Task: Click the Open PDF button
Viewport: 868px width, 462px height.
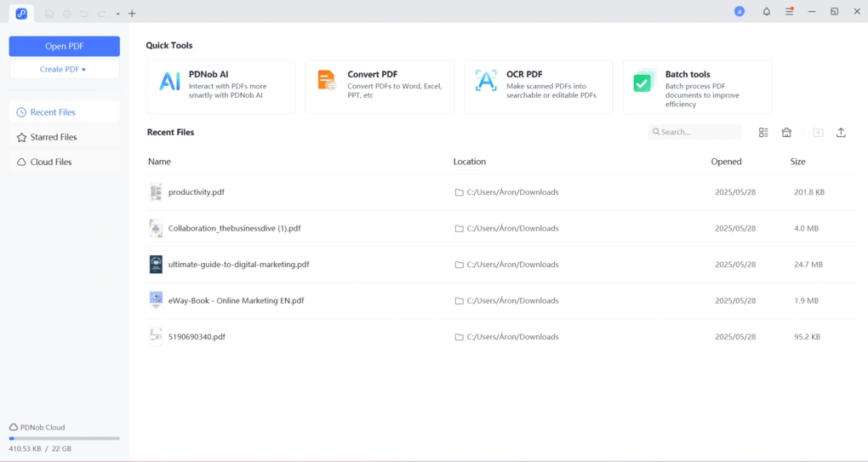Action: [64, 47]
